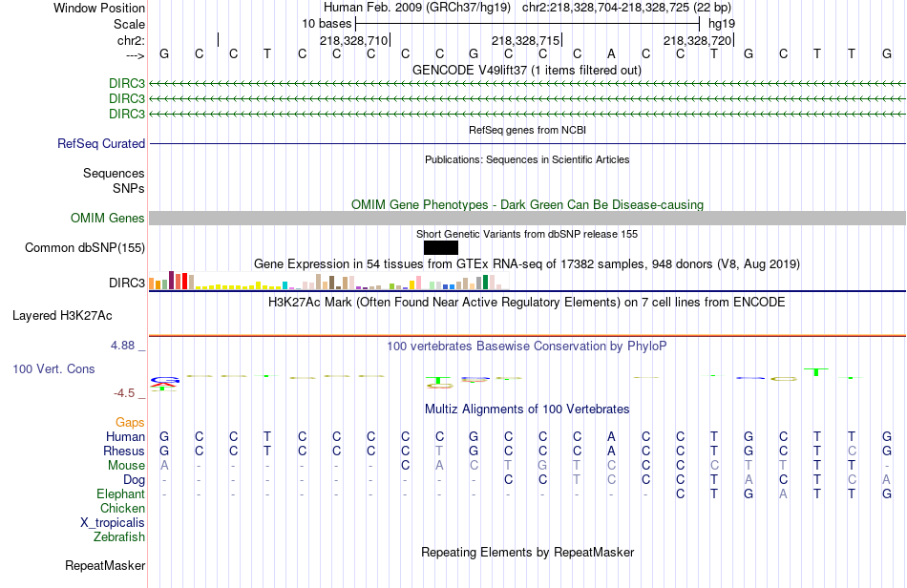Select the Zebrafish alignment row label
The height and width of the screenshot is (588, 907).
click(119, 537)
